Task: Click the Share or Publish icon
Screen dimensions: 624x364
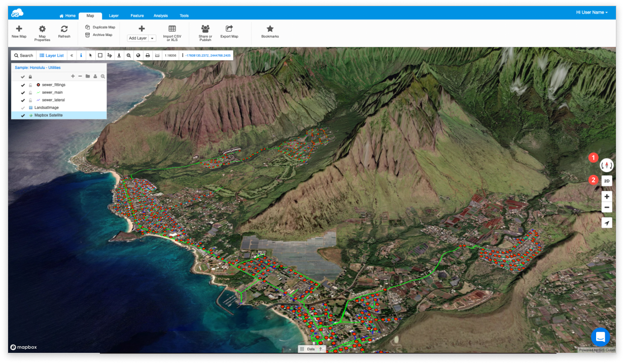Action: (x=205, y=31)
